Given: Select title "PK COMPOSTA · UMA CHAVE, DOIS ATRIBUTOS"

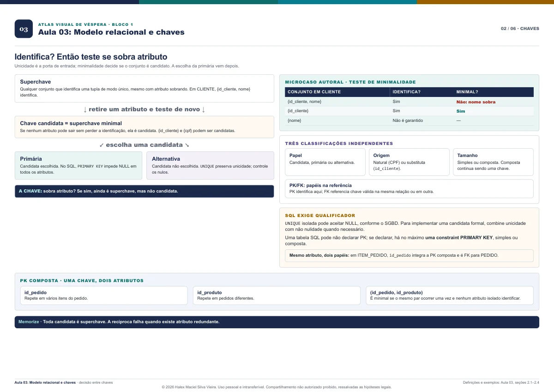Looking at the screenshot, I should coord(82,281).
